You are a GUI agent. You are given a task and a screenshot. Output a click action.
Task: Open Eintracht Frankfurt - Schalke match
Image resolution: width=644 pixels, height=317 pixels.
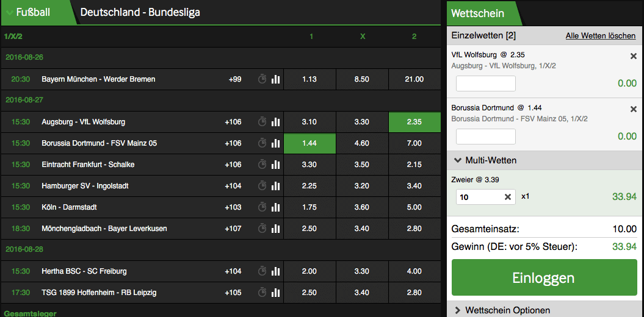tap(88, 165)
